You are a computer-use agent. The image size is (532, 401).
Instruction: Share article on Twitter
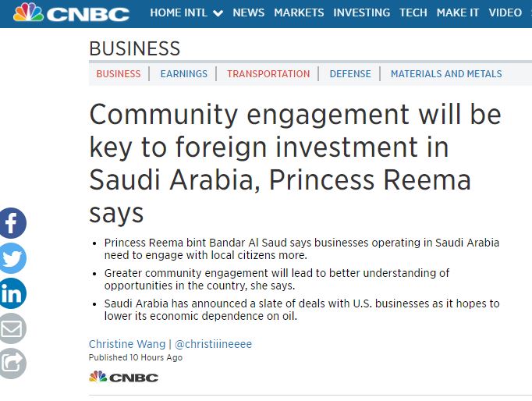(12, 258)
